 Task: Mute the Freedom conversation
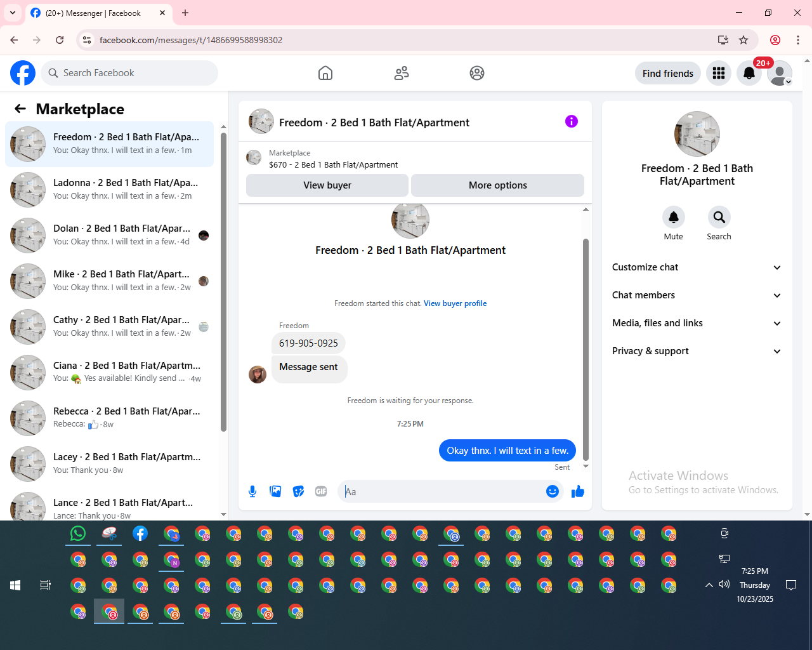674,217
